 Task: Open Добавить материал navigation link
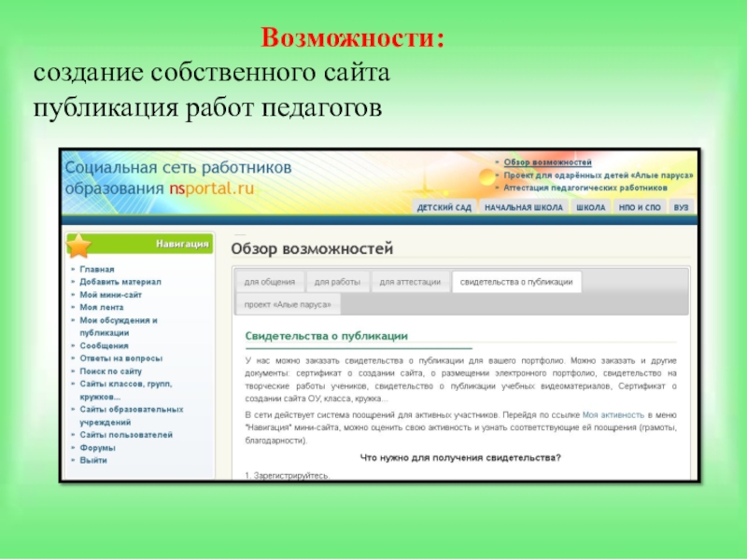point(120,282)
